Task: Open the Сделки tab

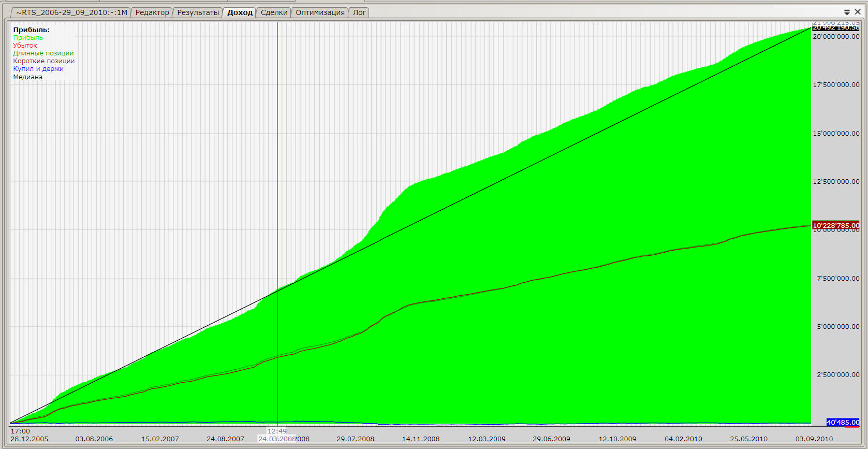Action: [x=274, y=12]
